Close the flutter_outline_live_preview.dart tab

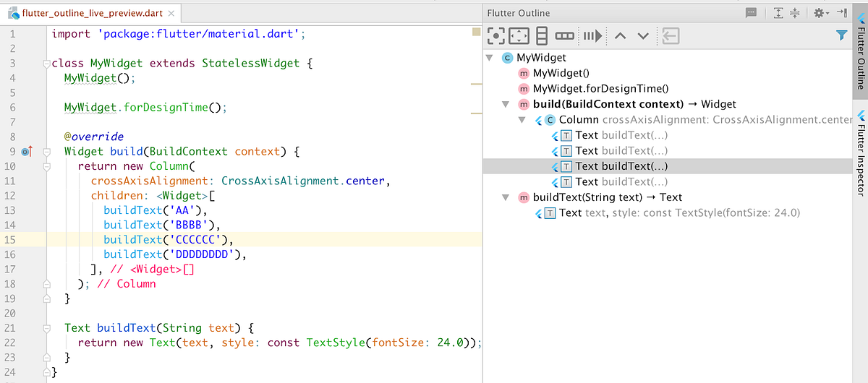click(x=171, y=14)
